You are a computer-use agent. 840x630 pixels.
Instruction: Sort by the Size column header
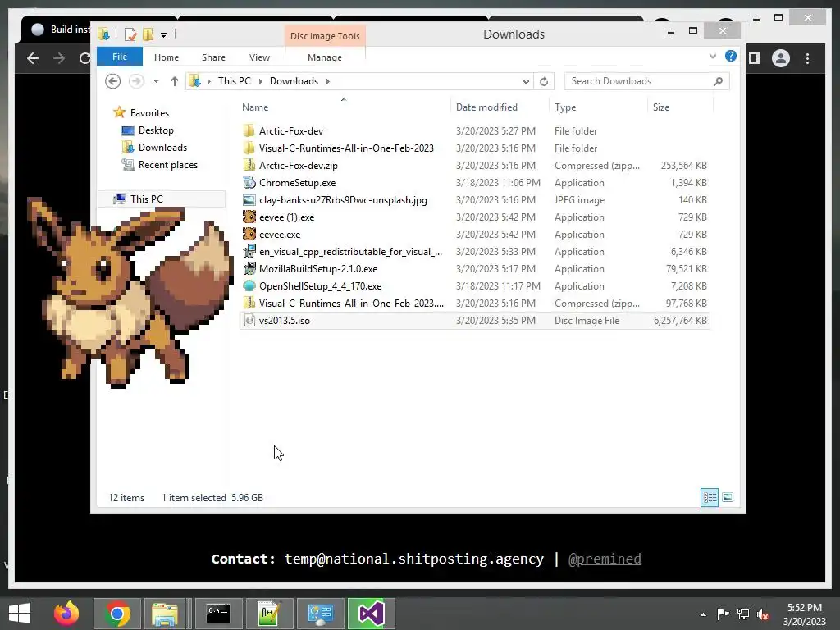point(661,107)
